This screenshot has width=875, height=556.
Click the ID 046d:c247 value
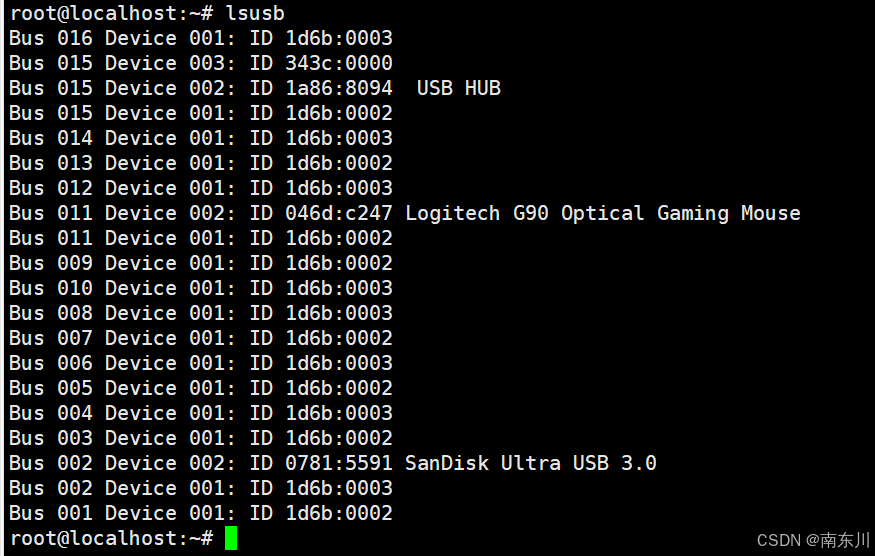point(321,213)
